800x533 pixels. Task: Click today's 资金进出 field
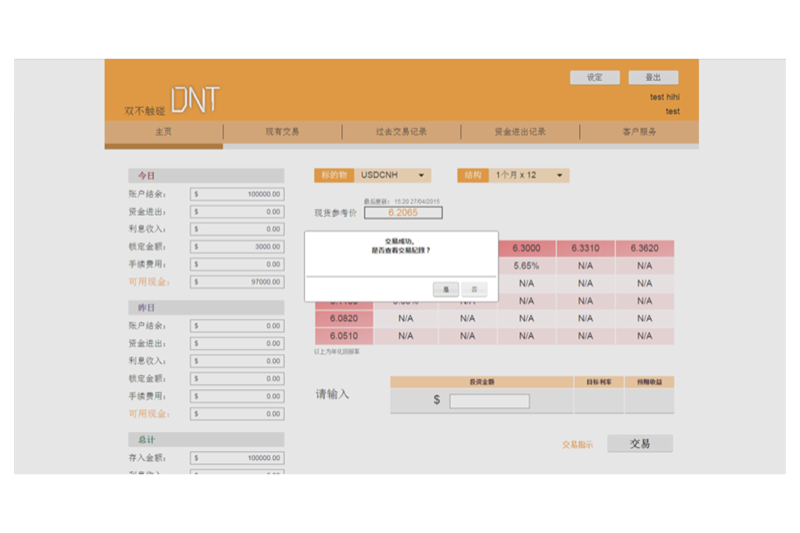(x=237, y=212)
